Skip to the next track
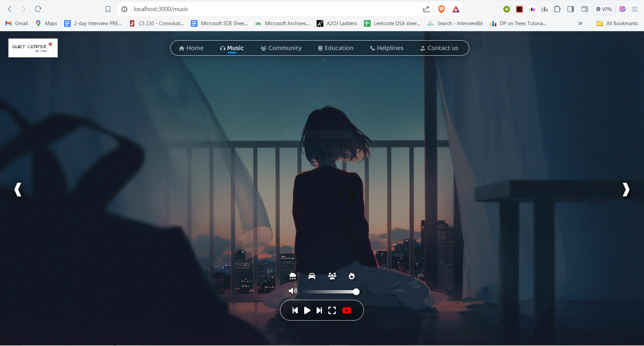This screenshot has width=644, height=346. click(x=319, y=310)
